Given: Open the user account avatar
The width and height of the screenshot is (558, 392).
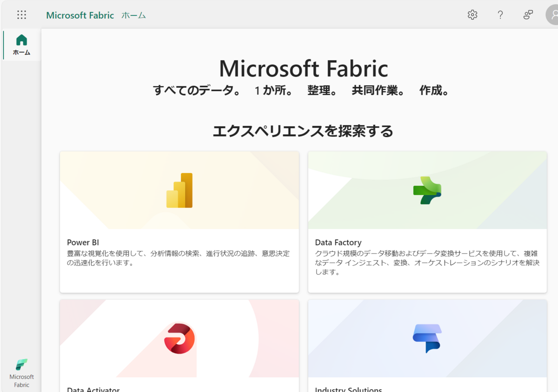Looking at the screenshot, I should (552, 15).
